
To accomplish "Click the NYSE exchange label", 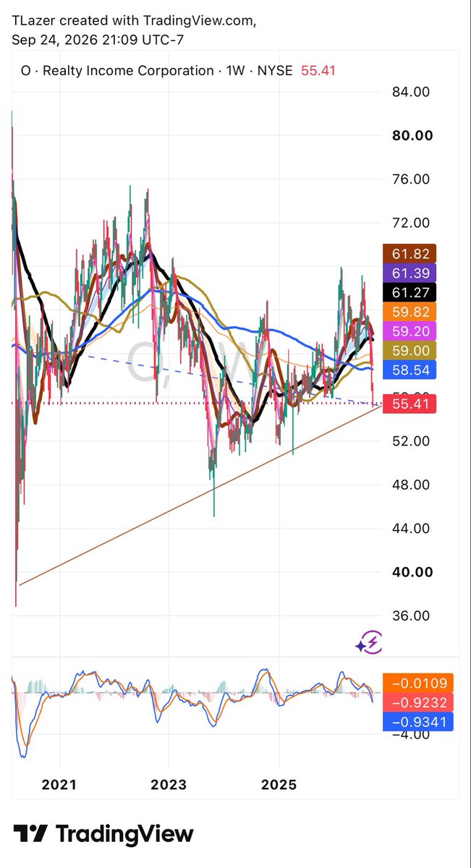I will point(276,70).
